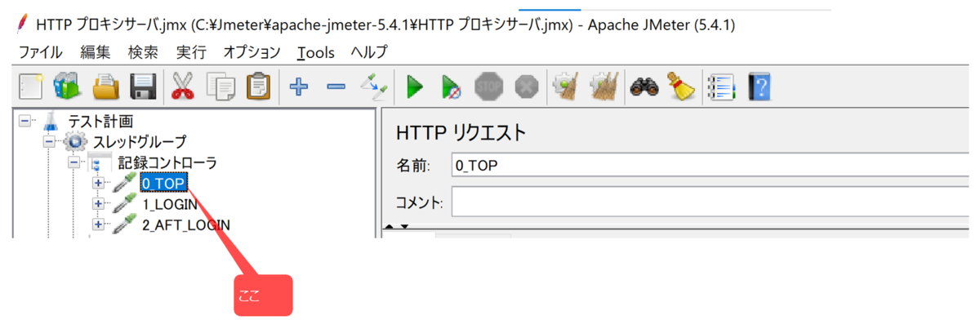Save the test plan with floppy icon
The width and height of the screenshot is (980, 329).
[143, 86]
